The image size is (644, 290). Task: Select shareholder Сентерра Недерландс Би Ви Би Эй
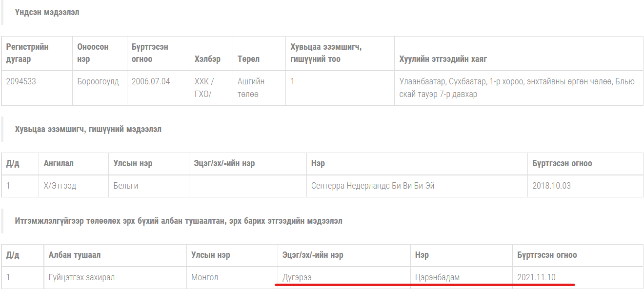[x=372, y=186]
